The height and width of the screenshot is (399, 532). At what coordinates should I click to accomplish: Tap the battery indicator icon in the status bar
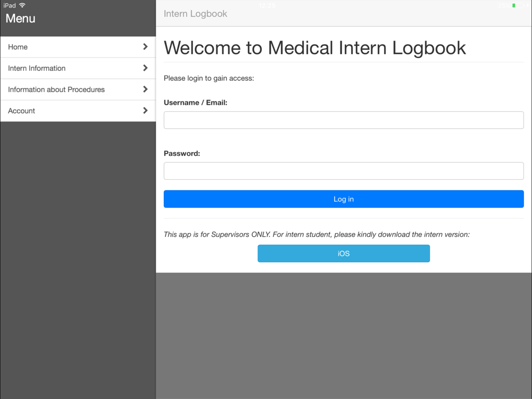518,5
